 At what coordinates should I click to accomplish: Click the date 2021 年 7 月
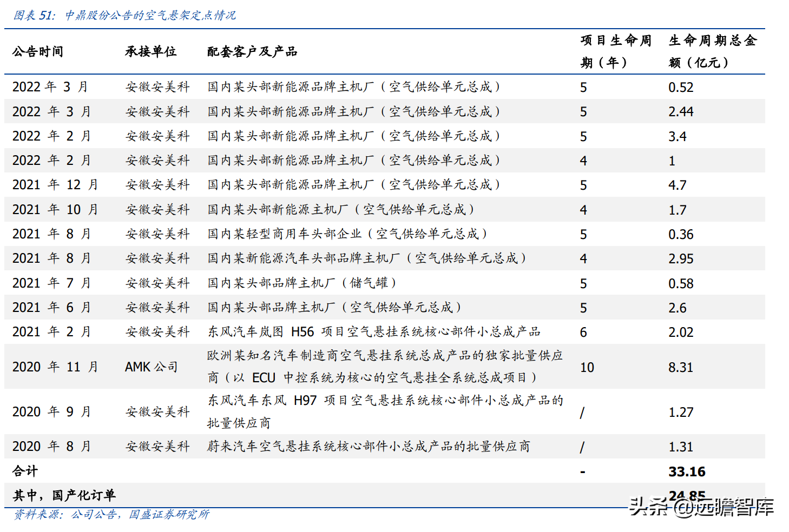[51, 283]
